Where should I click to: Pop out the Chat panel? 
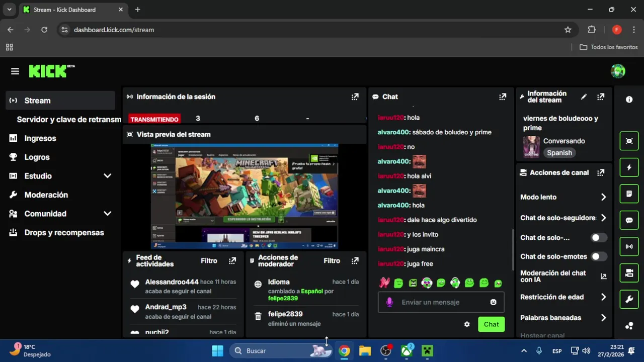tap(502, 97)
